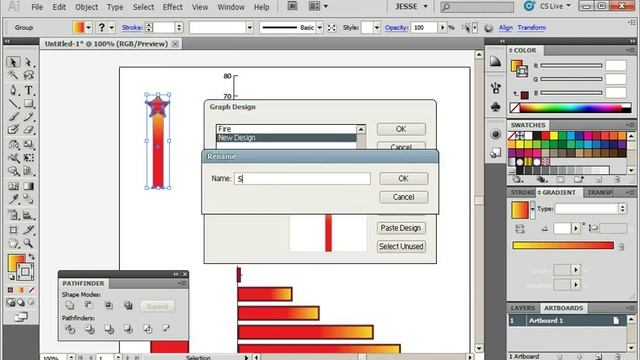Select the Free Transform tool

point(28,158)
